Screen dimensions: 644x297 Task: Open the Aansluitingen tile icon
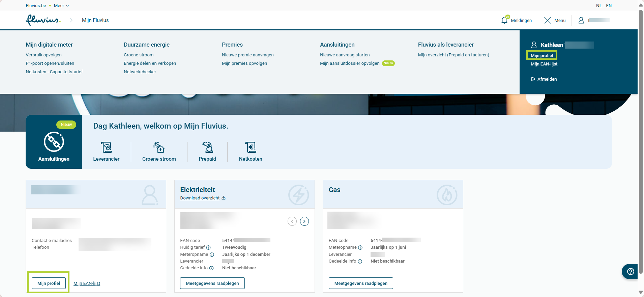[54, 142]
